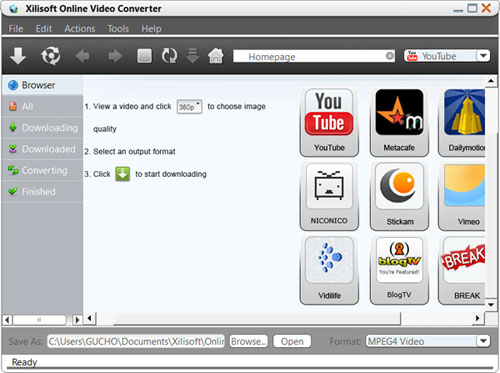The image size is (500, 373).
Task: Select the All sidebar tab
Action: pos(42,106)
